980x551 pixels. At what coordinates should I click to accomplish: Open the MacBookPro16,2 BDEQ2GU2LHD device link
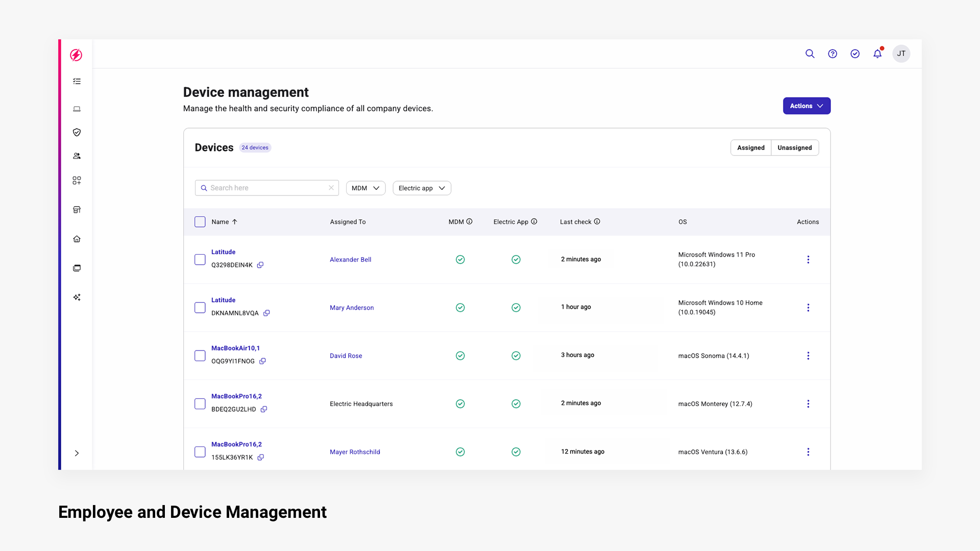236,396
